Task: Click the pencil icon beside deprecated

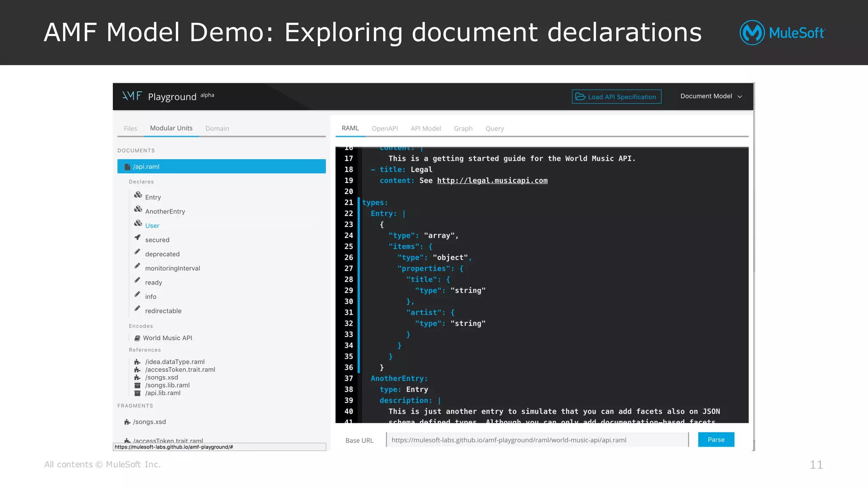Action: (137, 252)
